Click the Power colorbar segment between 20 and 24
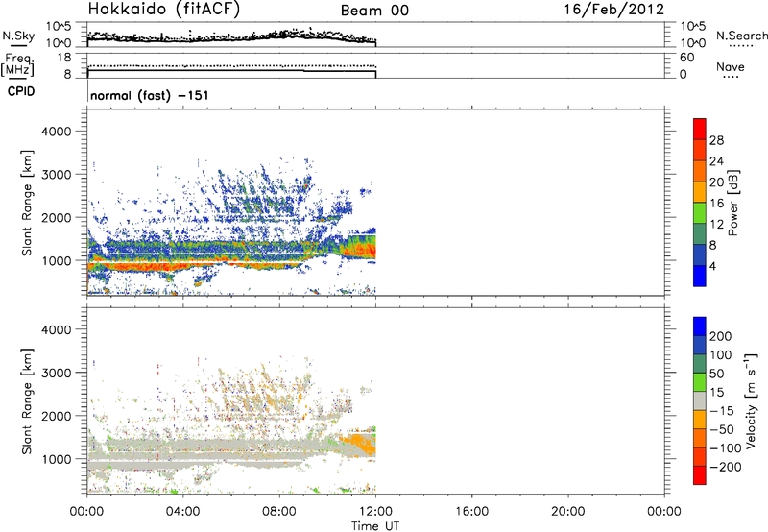This screenshot has width=768, height=532. pyautogui.click(x=700, y=171)
